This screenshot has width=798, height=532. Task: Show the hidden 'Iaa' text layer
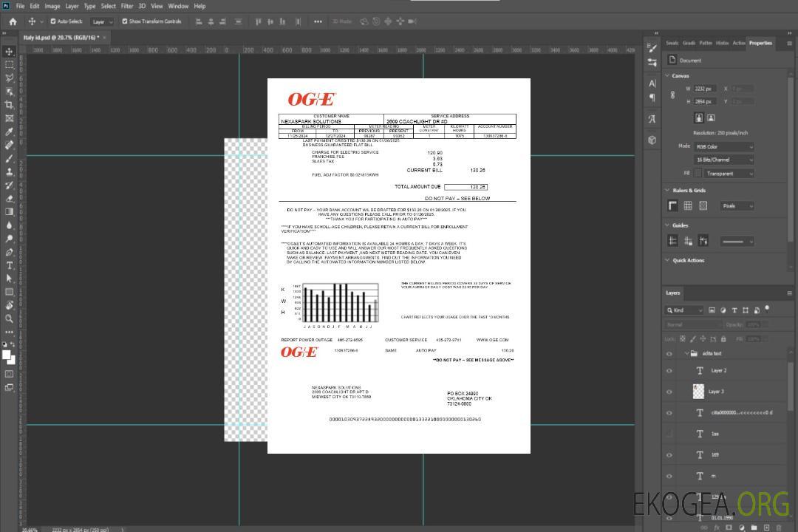[x=669, y=434]
